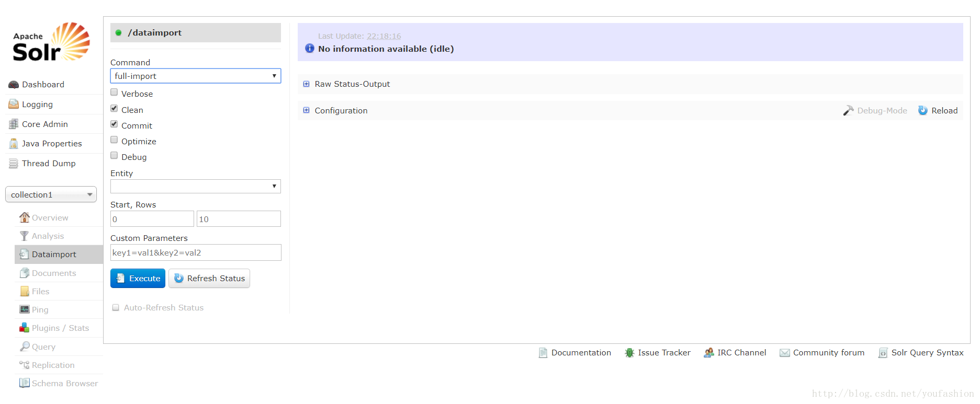The image size is (980, 404).
Task: Open the Logging menu item
Action: [37, 105]
